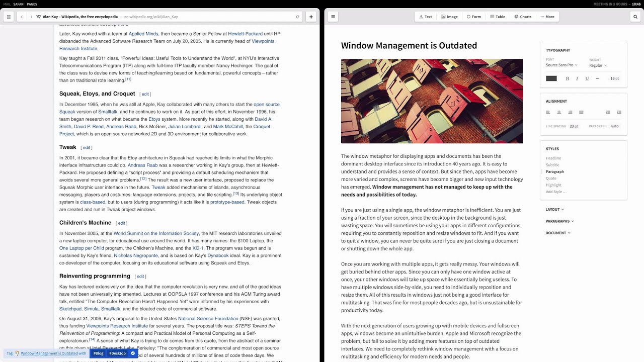The image size is (644, 362).
Task: Click the Safari address bar URL
Action: (151, 17)
